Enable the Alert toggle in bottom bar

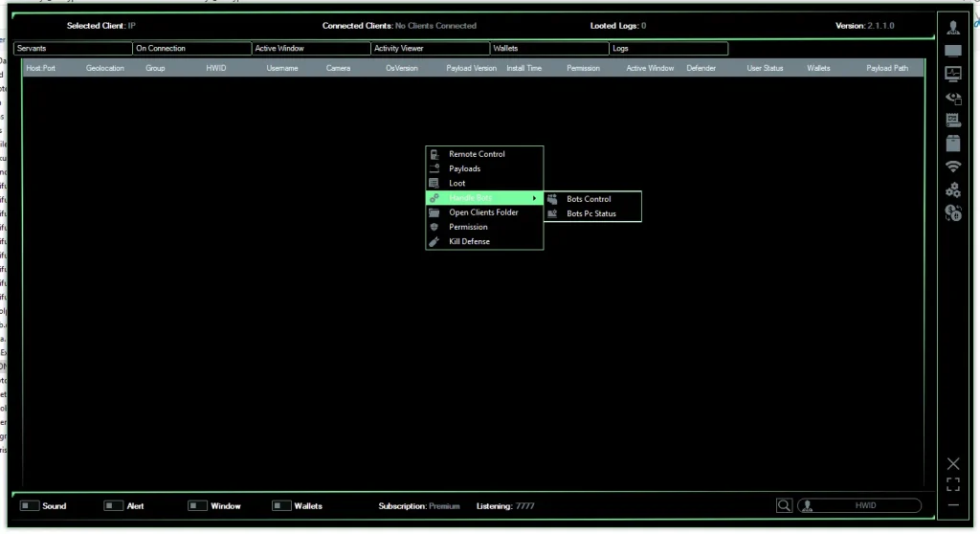coord(114,505)
